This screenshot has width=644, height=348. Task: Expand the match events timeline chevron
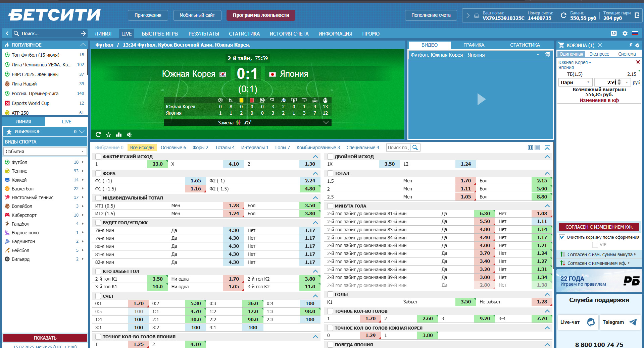click(x=326, y=122)
